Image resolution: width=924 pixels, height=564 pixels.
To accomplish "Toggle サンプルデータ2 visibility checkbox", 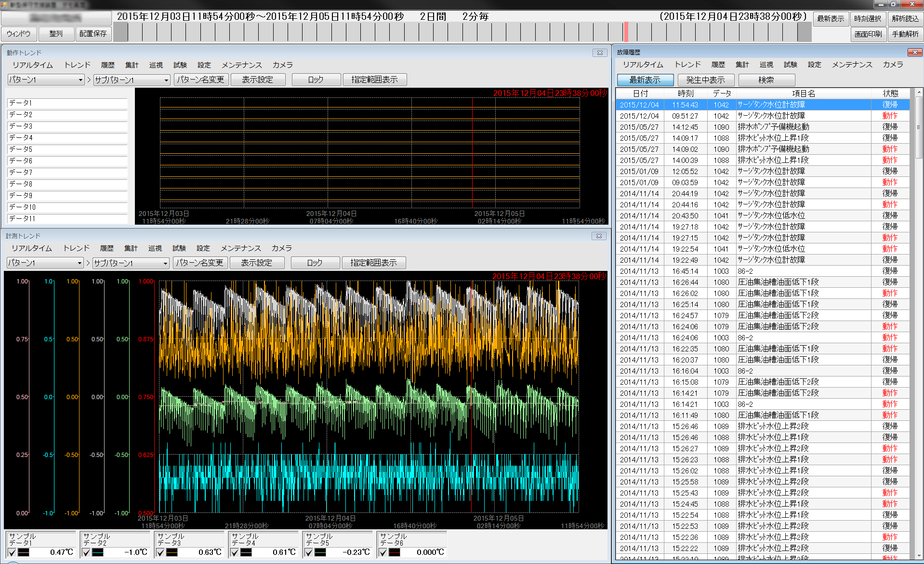I will tap(86, 552).
